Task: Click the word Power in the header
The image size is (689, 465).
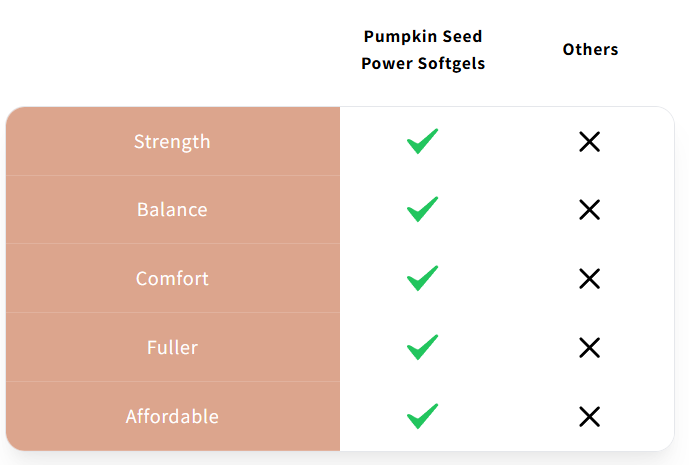Action: click(384, 64)
